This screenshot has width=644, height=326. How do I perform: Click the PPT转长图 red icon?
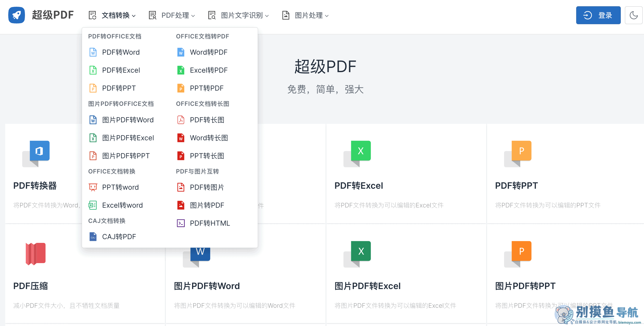(x=181, y=156)
